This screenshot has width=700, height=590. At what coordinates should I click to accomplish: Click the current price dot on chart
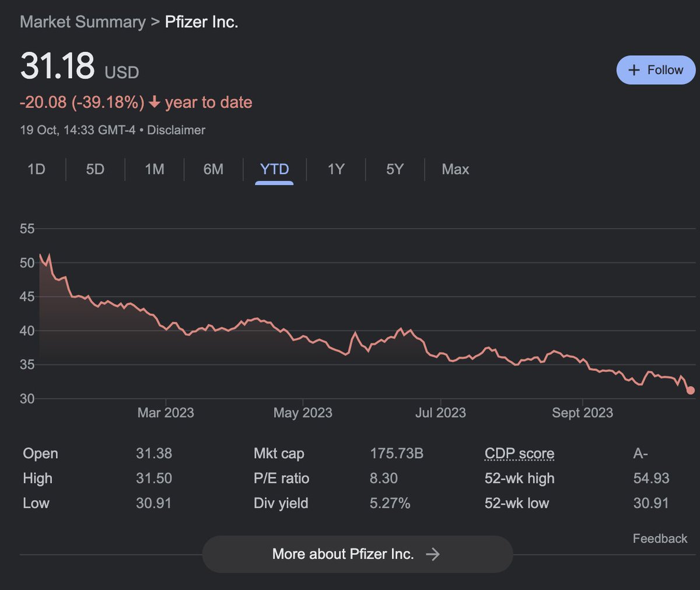pos(691,390)
